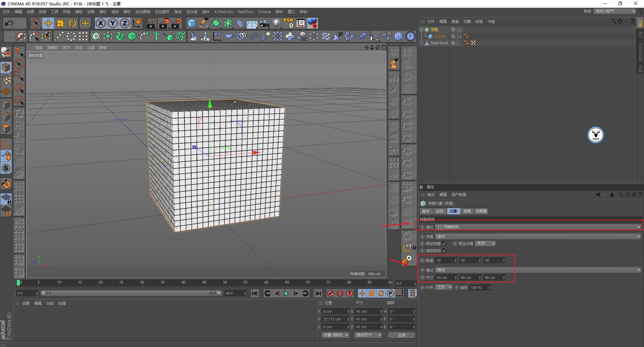The height and width of the screenshot is (347, 644).
Task: Open the 运动图形 menu
Action: click(162, 12)
